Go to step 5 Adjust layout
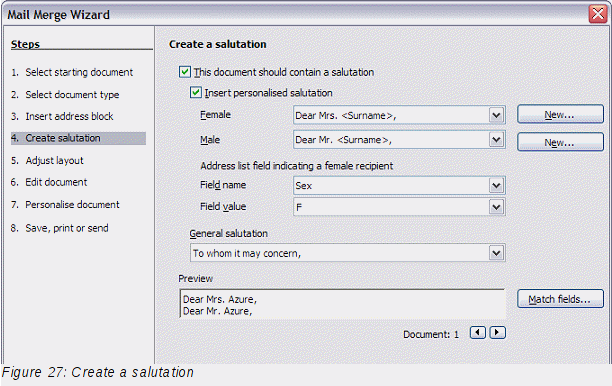The image size is (612, 386). pos(47,160)
